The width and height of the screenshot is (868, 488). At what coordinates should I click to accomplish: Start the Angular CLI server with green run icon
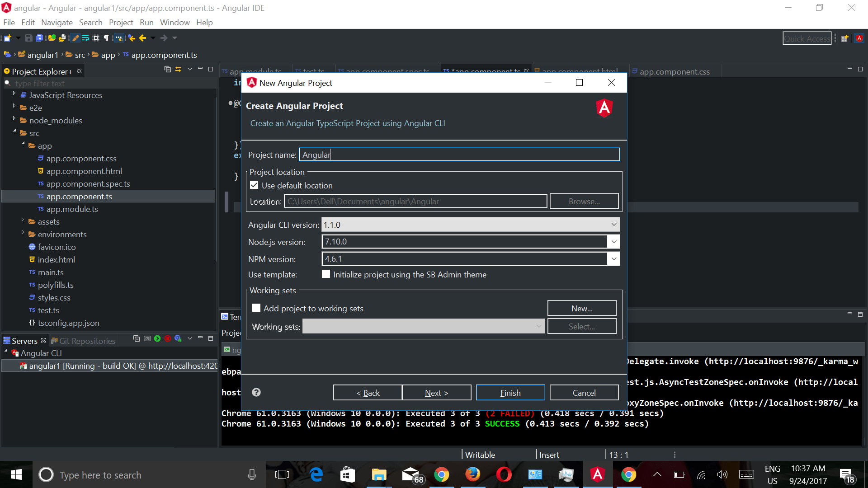(x=157, y=338)
